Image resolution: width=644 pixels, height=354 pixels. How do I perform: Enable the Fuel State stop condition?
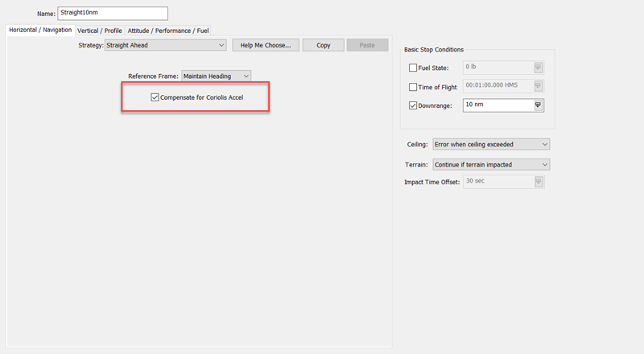tap(413, 68)
